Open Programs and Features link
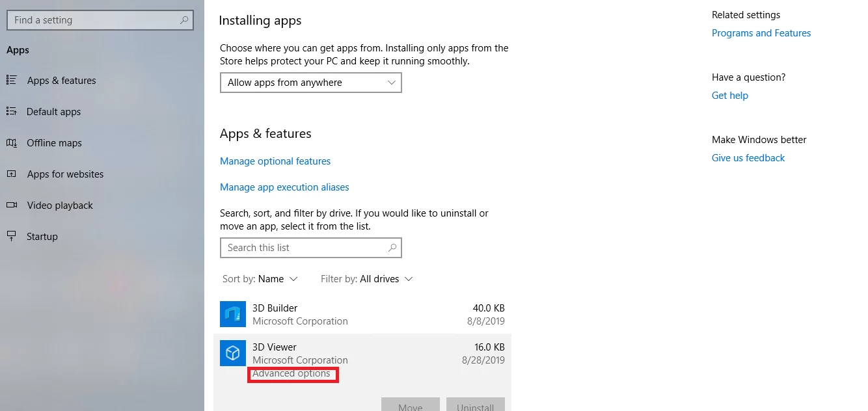Viewport: 868px width, 411px height. [761, 33]
